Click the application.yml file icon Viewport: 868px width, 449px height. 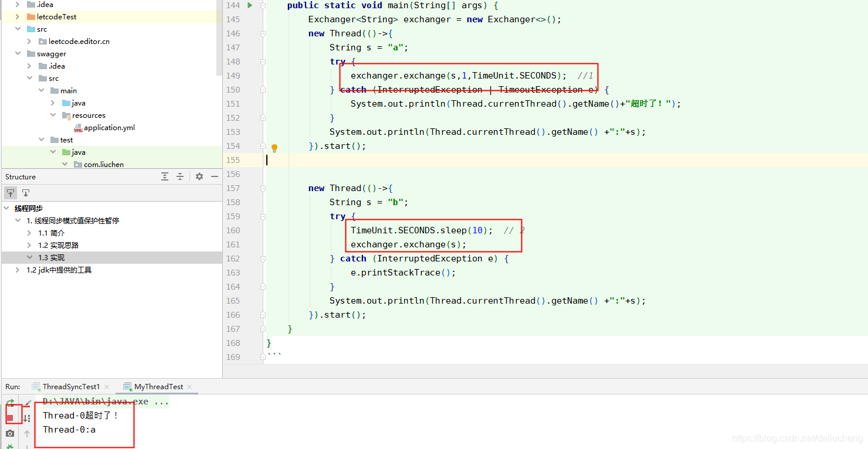click(x=78, y=128)
